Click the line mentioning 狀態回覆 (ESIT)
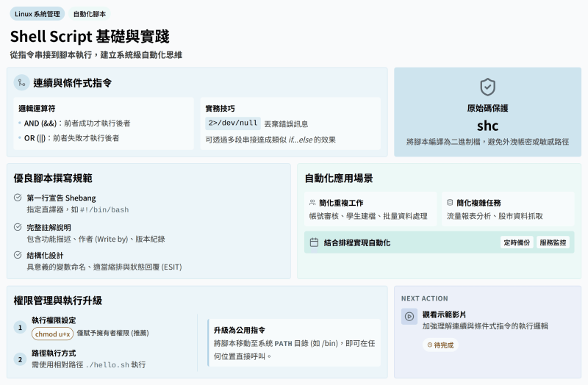588x385 pixels. pyautogui.click(x=104, y=267)
